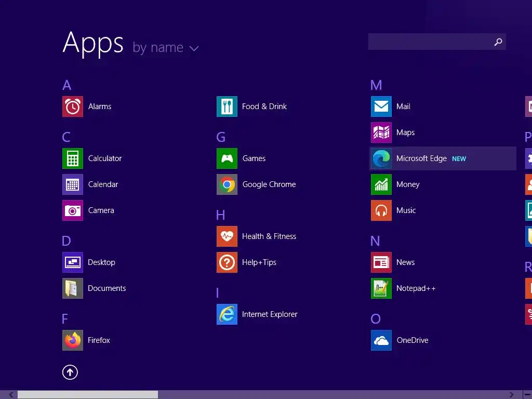Click the 'OneDrive' label
This screenshot has height=399, width=532.
413,340
